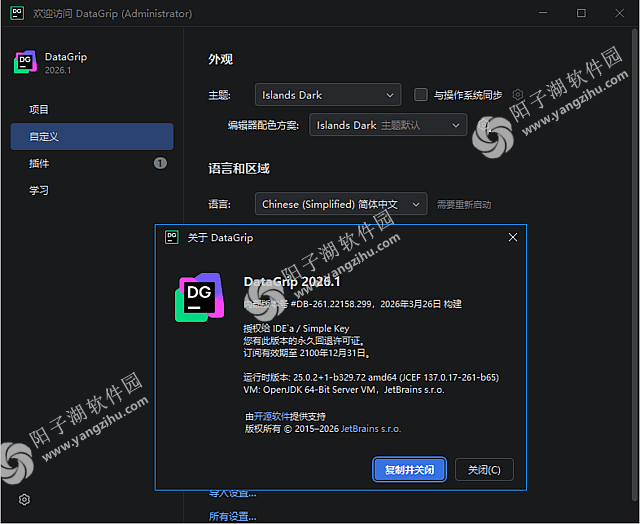640x524 pixels.
Task: Click the VM: OpenJDK 64-Bit Server line
Action: (x=344, y=390)
